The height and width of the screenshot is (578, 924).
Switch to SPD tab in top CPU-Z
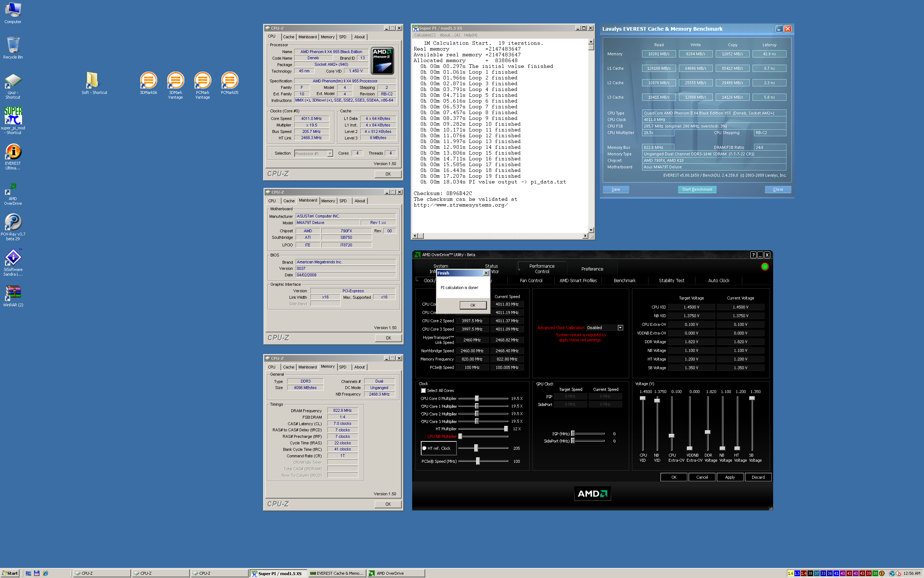tap(343, 37)
